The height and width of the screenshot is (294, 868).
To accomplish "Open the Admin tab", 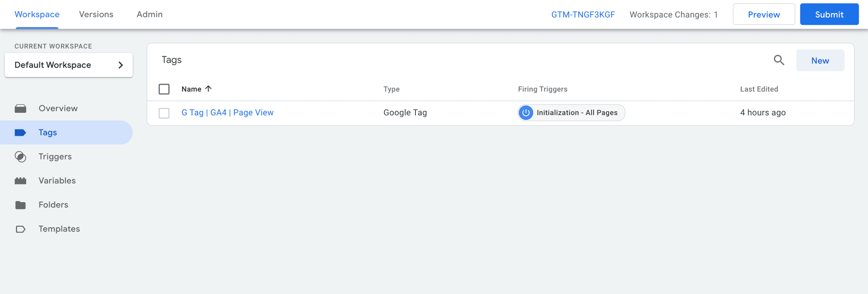I will (150, 14).
